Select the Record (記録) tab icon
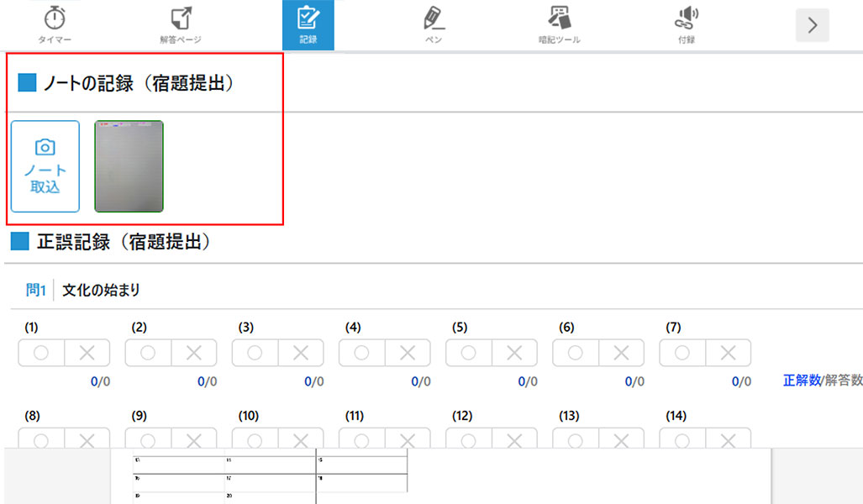This screenshot has width=863, height=504. [x=308, y=25]
